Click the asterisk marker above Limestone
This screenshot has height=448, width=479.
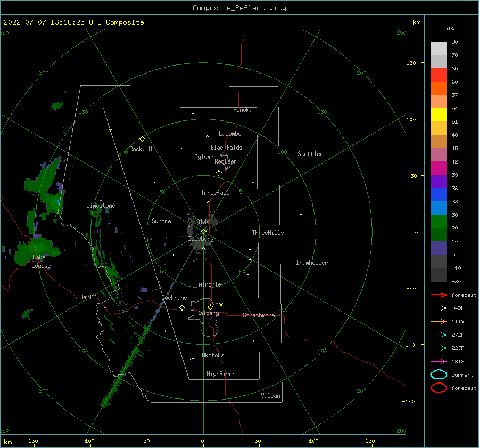click(x=101, y=201)
